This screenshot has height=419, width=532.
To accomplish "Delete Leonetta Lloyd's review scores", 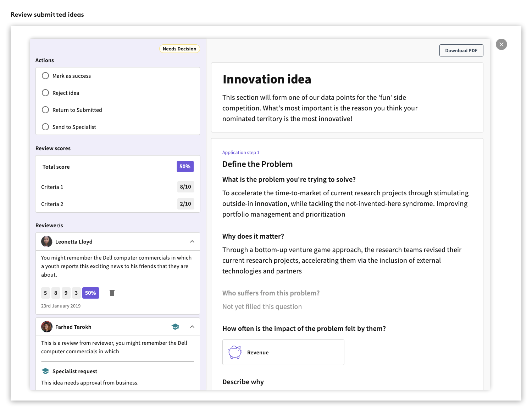I will pos(112,293).
